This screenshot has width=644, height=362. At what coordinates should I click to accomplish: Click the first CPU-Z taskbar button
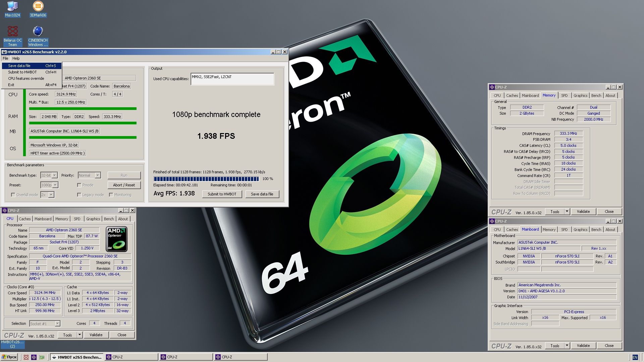point(131,357)
